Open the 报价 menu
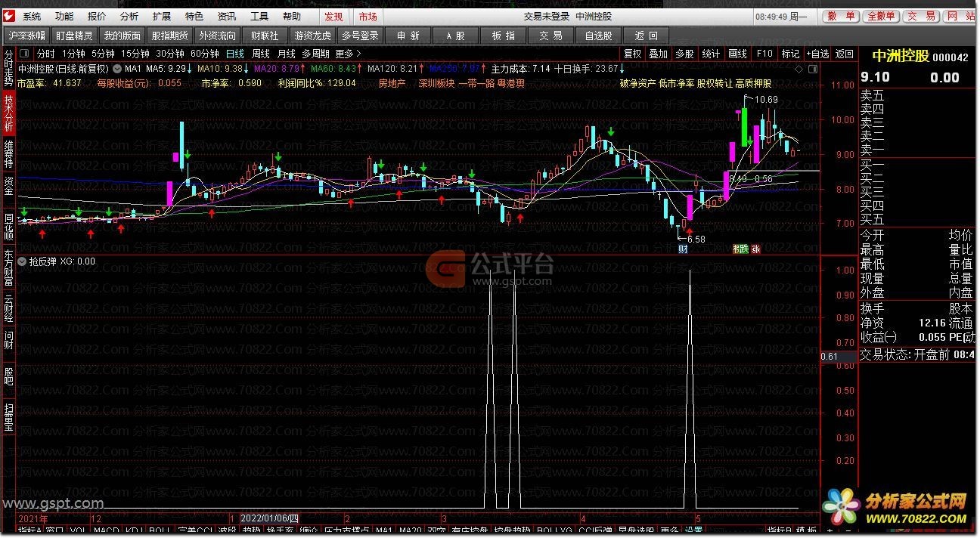Image resolution: width=980 pixels, height=538 pixels. (x=97, y=16)
